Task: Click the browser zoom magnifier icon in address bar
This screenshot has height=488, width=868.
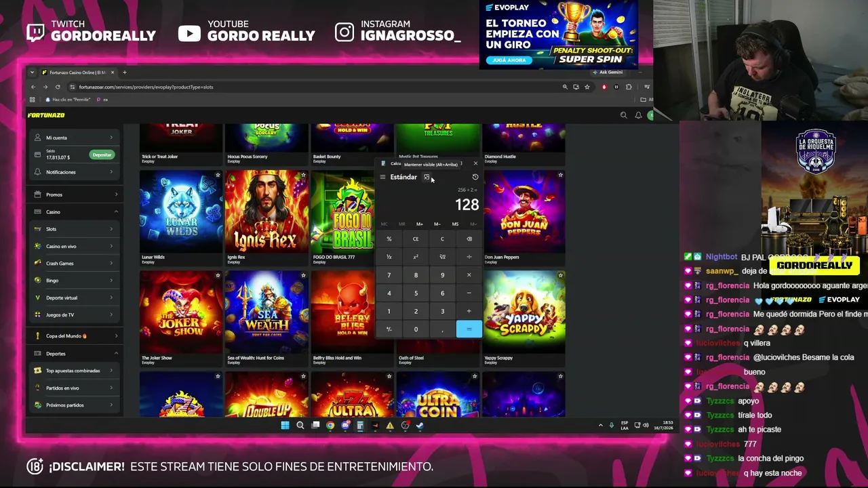Action: coord(565,87)
